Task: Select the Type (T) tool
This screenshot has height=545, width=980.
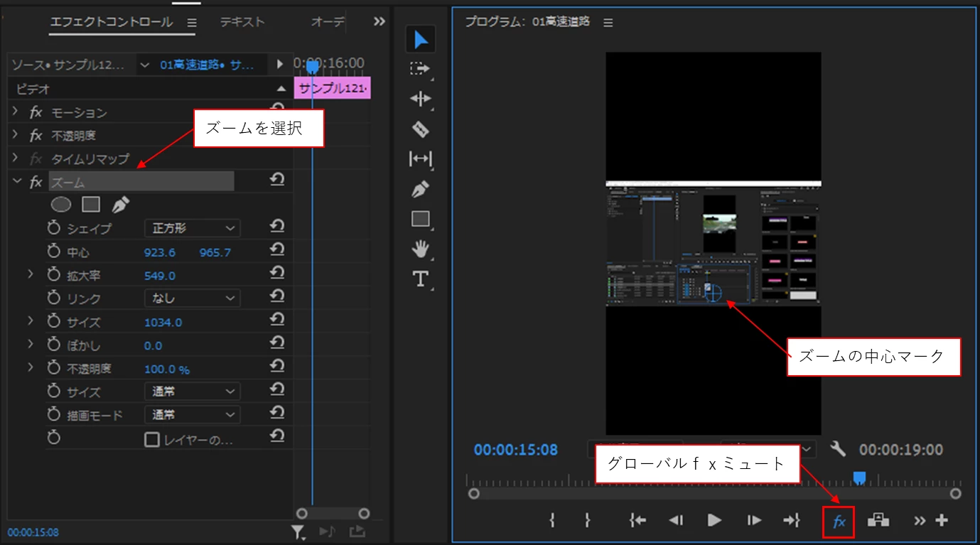Action: click(421, 279)
